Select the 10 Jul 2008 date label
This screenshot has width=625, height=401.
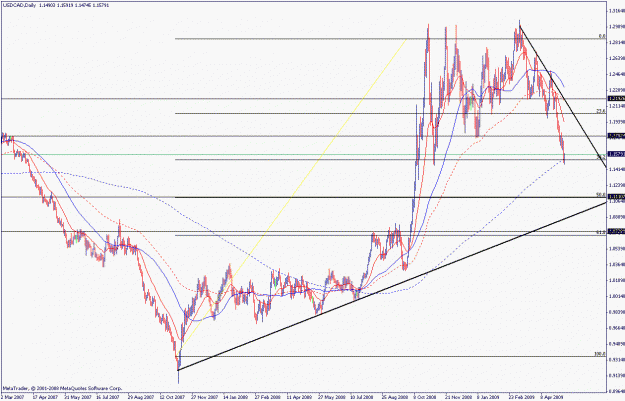pos(362,397)
